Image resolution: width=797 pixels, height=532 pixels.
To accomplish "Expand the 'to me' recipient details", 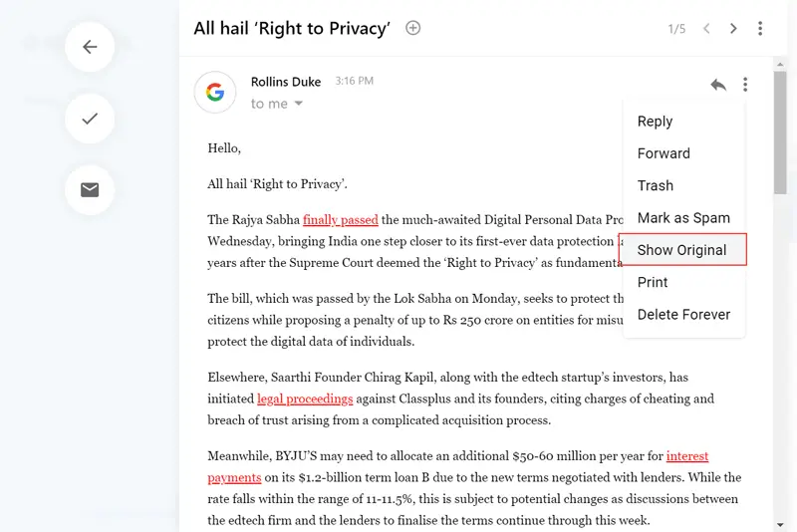I will [x=298, y=105].
